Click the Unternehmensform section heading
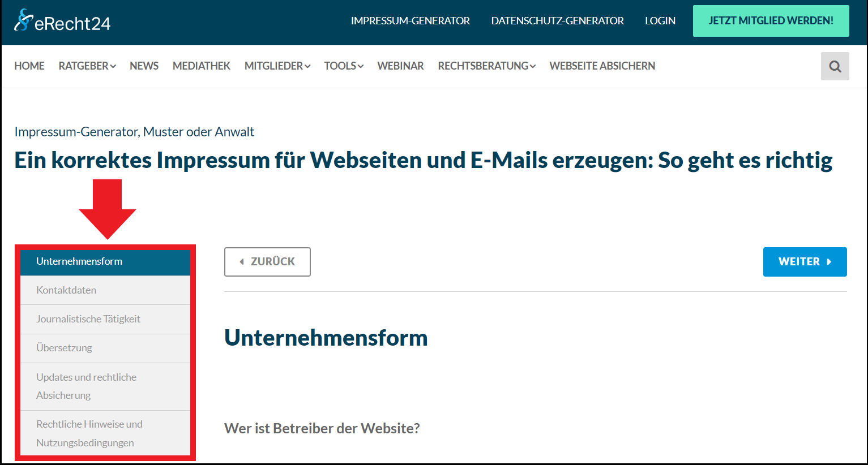The height and width of the screenshot is (465, 868). [326, 338]
